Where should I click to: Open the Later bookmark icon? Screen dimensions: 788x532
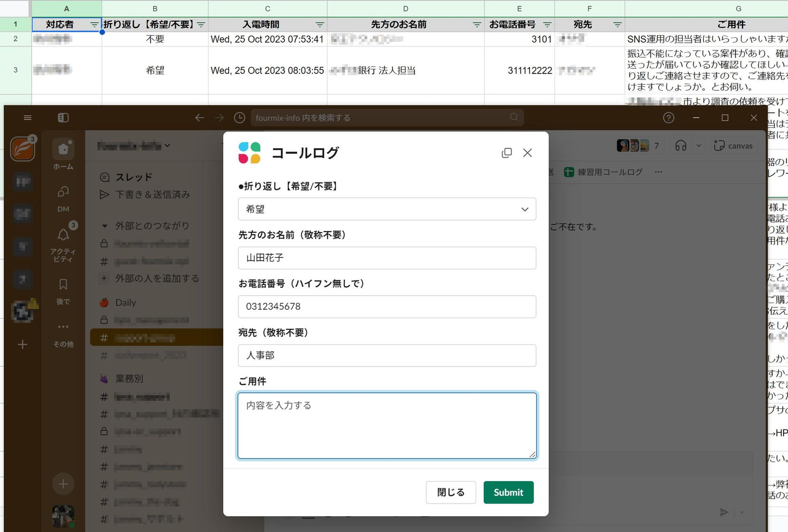(63, 285)
